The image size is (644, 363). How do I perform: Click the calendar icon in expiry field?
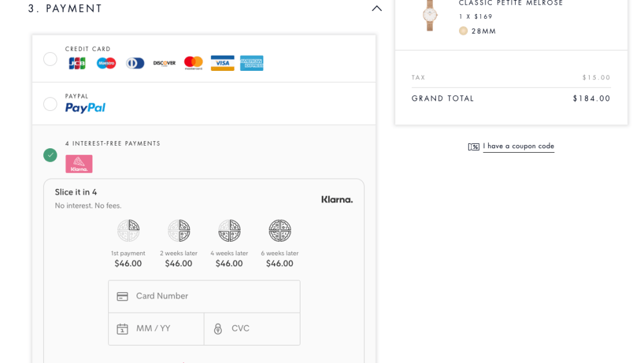tap(122, 329)
